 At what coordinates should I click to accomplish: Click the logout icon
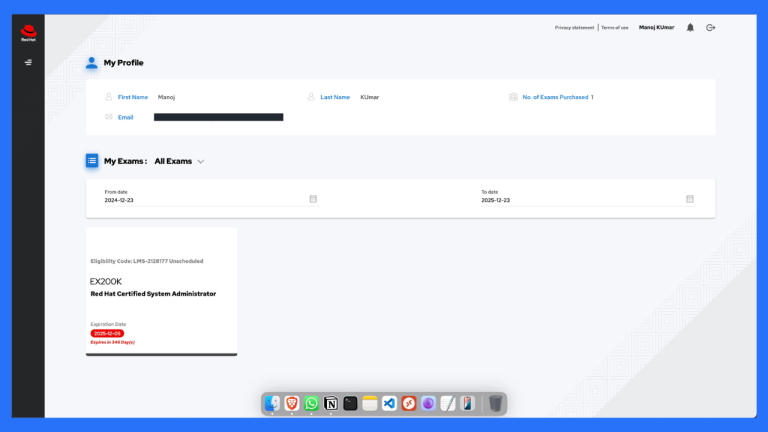pos(711,28)
